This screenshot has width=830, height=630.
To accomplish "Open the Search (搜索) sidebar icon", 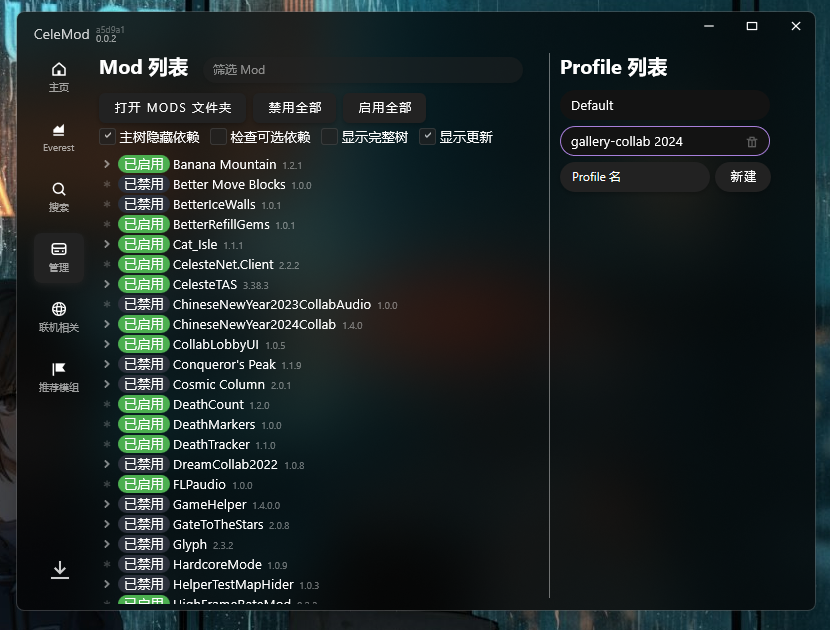I will 59,197.
